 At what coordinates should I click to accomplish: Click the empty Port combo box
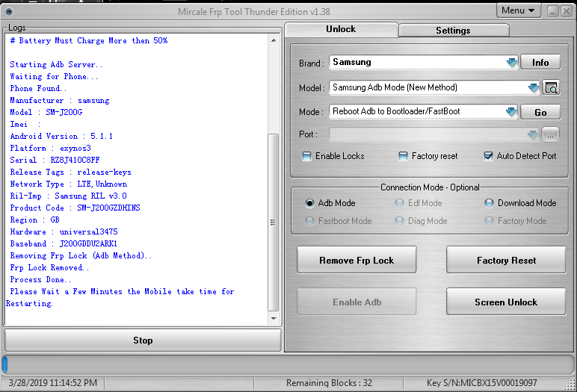(x=433, y=134)
